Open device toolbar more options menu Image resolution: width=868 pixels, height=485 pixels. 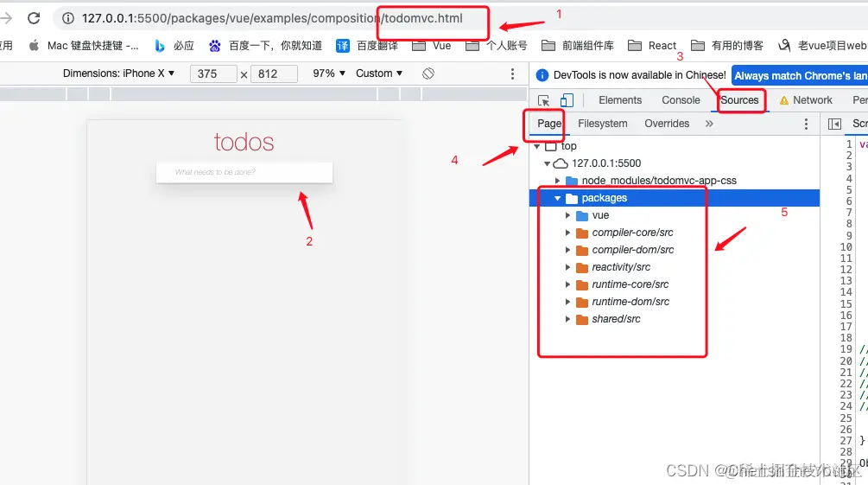(513, 73)
